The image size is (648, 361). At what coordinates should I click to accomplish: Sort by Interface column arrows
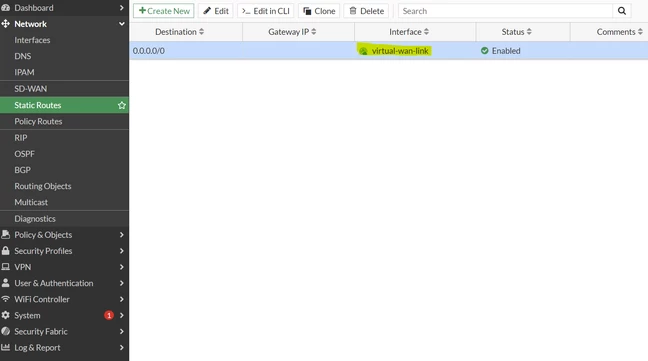click(x=426, y=32)
